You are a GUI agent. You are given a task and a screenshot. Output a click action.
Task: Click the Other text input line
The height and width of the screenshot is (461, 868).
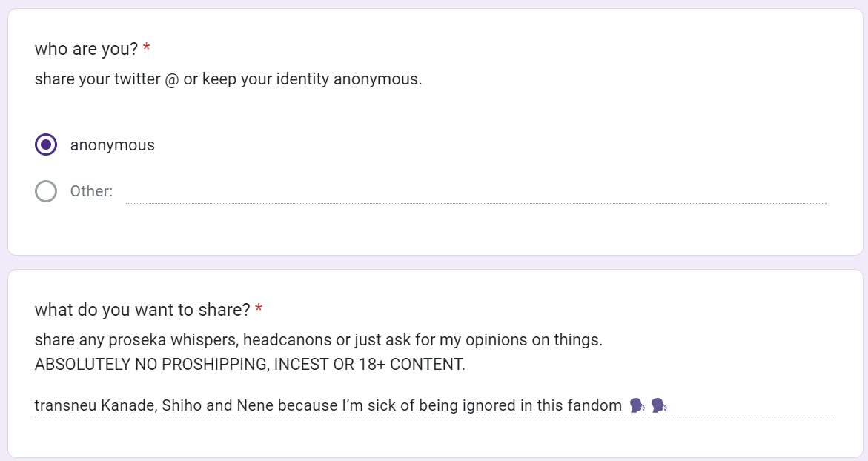[477, 193]
